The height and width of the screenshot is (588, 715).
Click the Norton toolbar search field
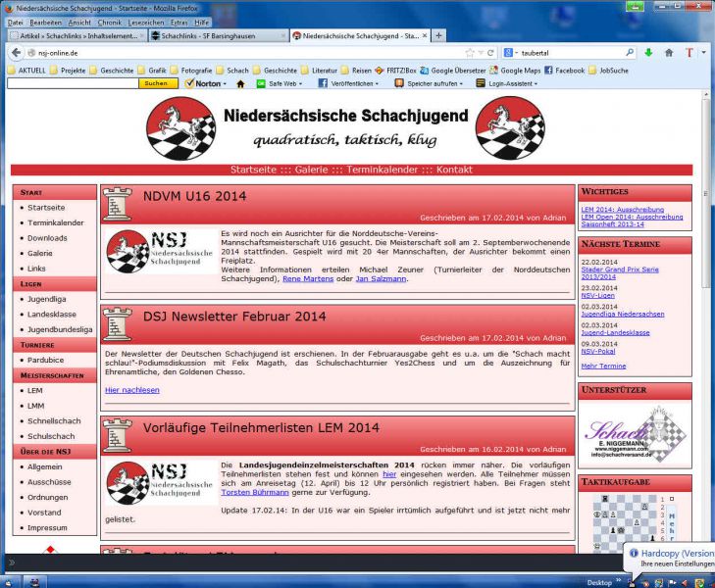[73, 83]
